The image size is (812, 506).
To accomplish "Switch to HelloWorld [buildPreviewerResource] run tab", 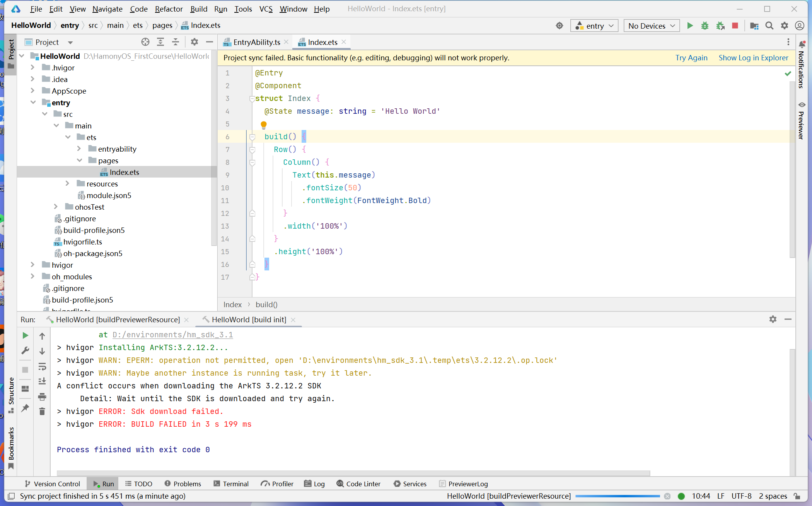I will [118, 320].
